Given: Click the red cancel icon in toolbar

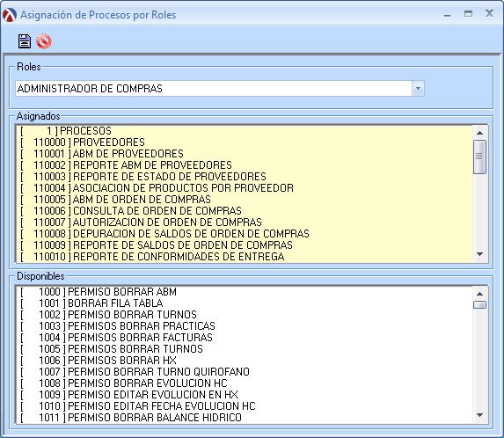Looking at the screenshot, I should click(x=44, y=41).
